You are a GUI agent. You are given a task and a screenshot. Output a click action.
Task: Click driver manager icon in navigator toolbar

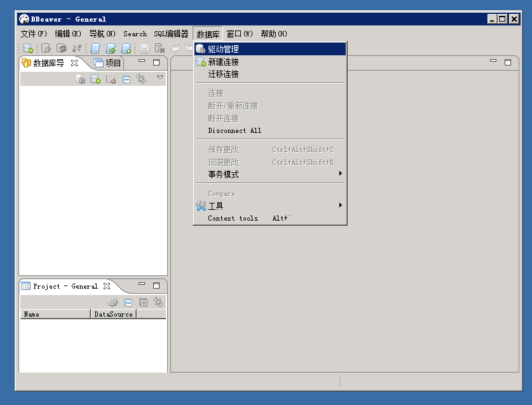[x=80, y=79]
